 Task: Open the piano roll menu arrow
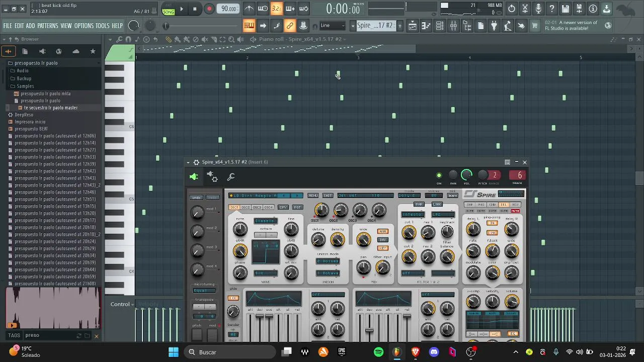pyautogui.click(x=110, y=39)
